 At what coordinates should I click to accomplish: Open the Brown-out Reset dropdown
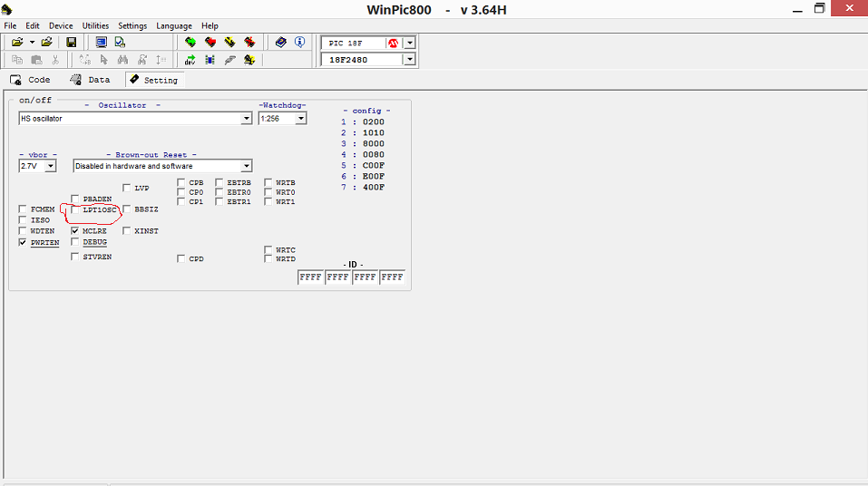[x=247, y=166]
